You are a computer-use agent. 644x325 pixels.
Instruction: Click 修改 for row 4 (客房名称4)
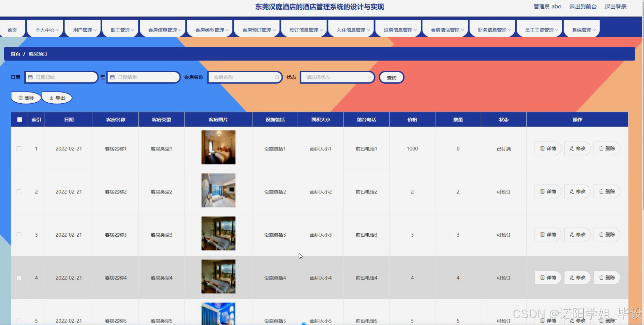coord(577,277)
